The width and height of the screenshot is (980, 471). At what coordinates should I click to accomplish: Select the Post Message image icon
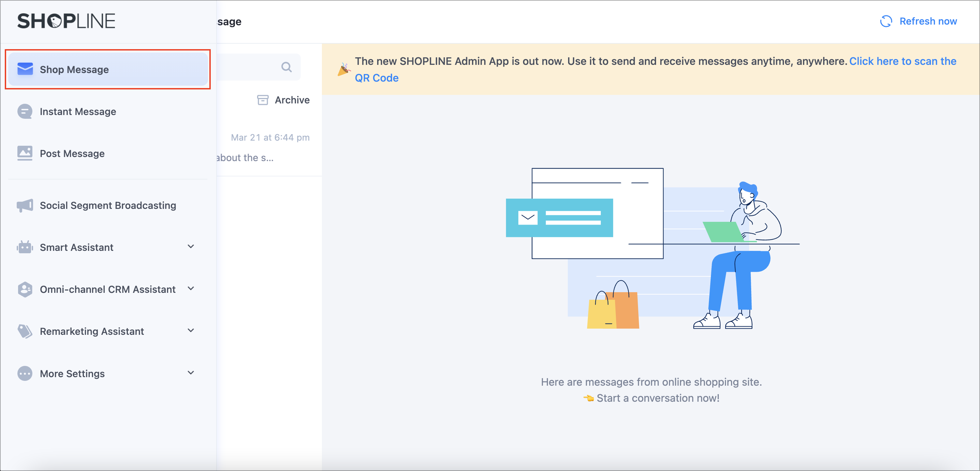25,153
